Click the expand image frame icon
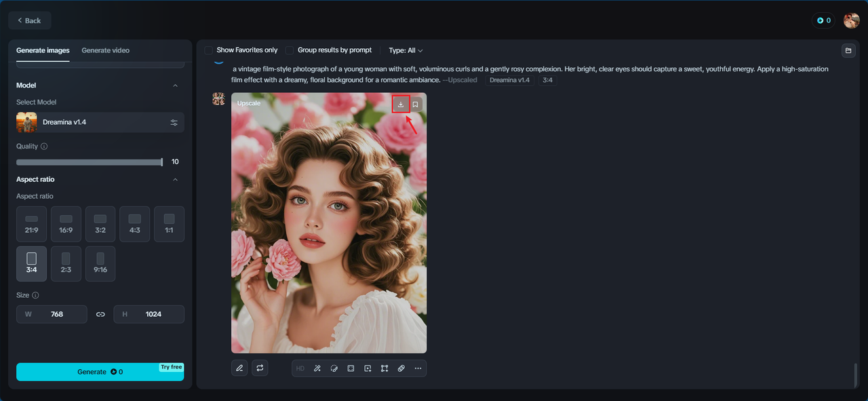The height and width of the screenshot is (401, 868). [x=351, y=368]
